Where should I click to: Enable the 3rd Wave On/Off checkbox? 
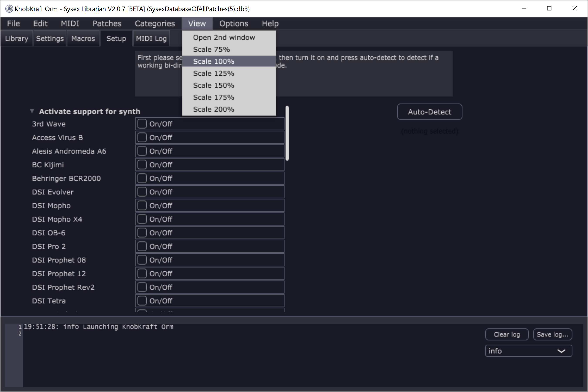coord(142,124)
